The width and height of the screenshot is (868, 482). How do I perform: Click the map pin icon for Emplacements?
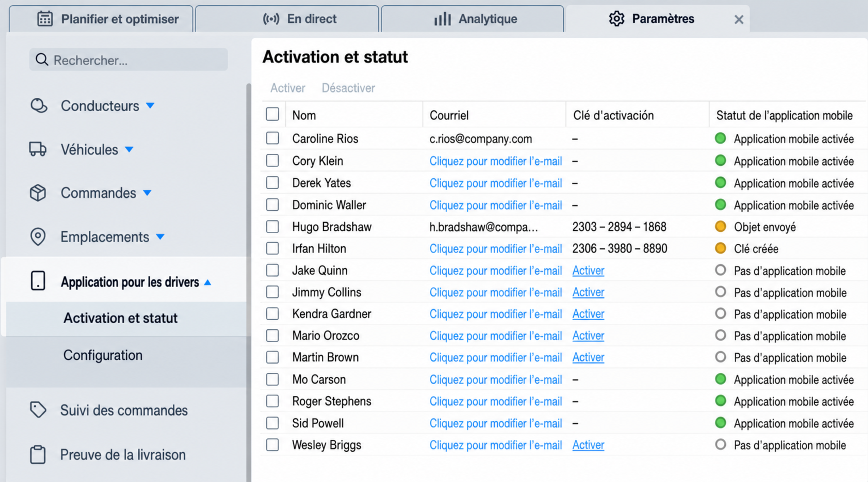coord(38,236)
